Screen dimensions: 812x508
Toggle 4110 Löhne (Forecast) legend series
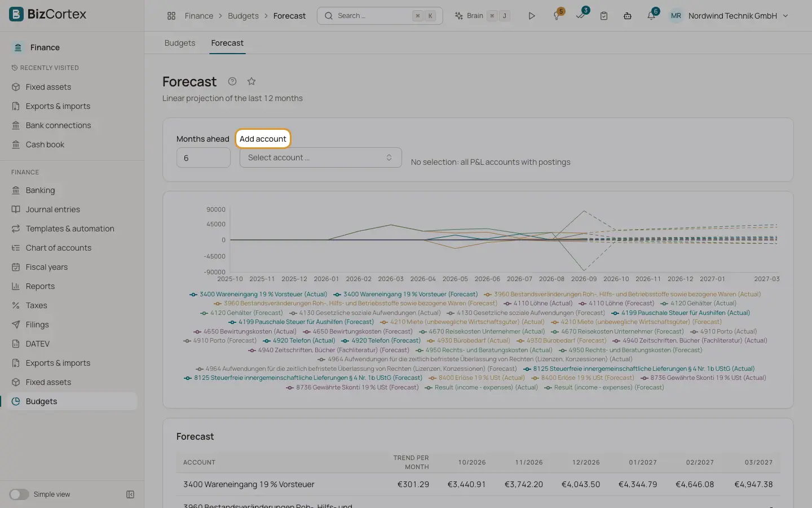(617, 303)
